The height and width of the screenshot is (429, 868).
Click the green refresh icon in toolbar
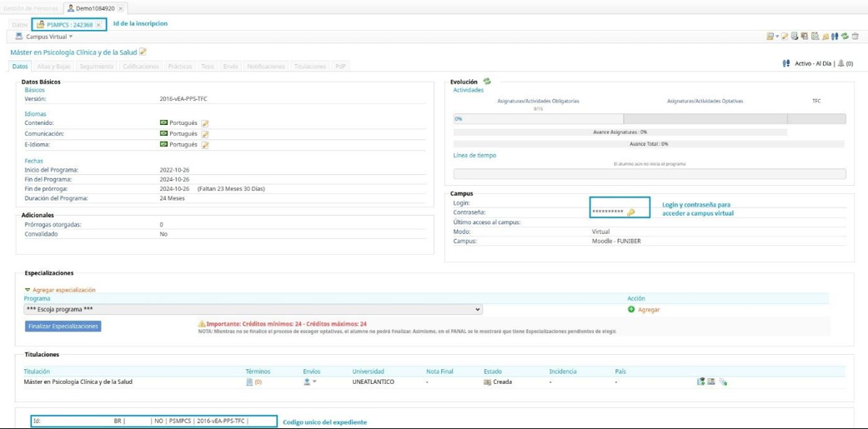[x=845, y=37]
